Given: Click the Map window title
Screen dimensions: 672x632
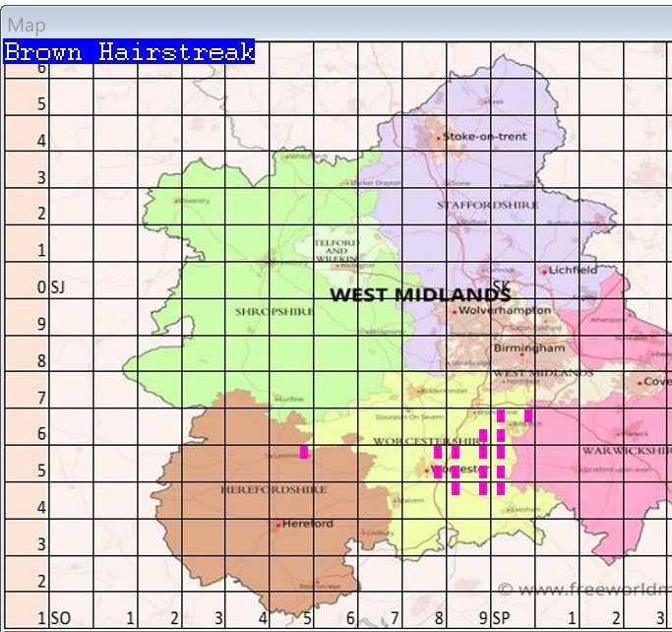Looking at the screenshot, I should 27,25.
